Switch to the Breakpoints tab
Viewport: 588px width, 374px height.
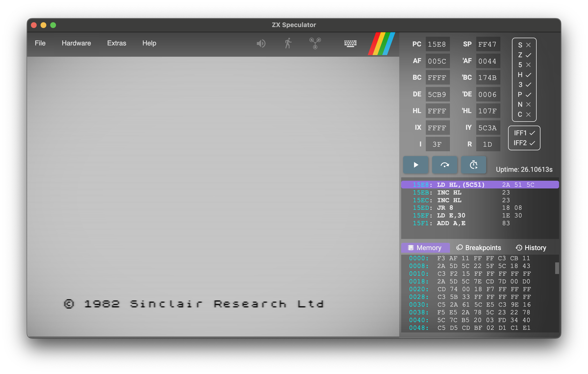coord(478,248)
